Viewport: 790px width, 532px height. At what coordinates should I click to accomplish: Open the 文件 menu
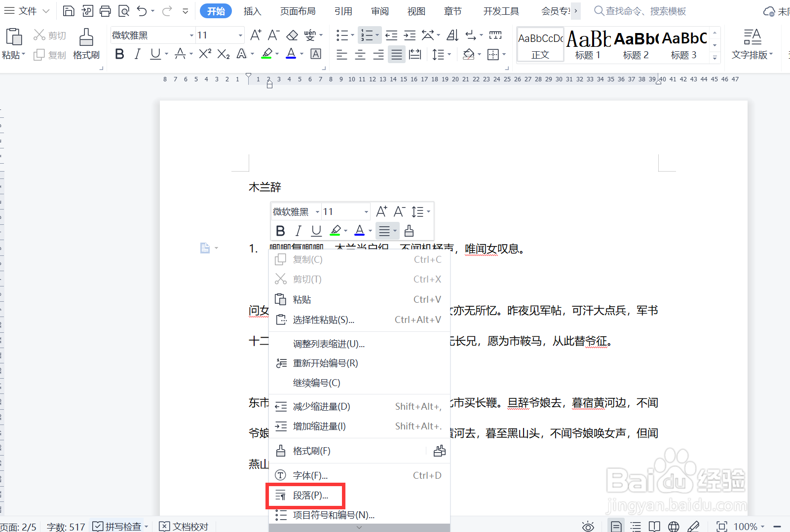(x=27, y=11)
